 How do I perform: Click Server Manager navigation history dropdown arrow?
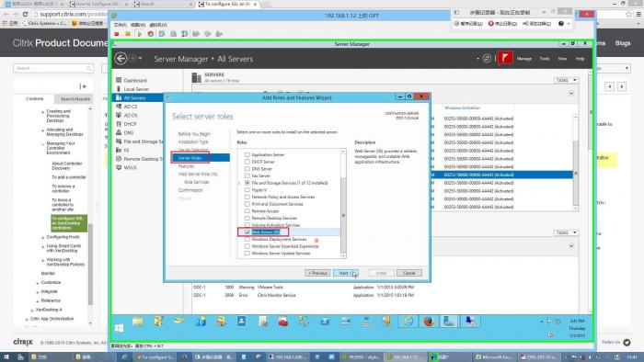coord(141,59)
